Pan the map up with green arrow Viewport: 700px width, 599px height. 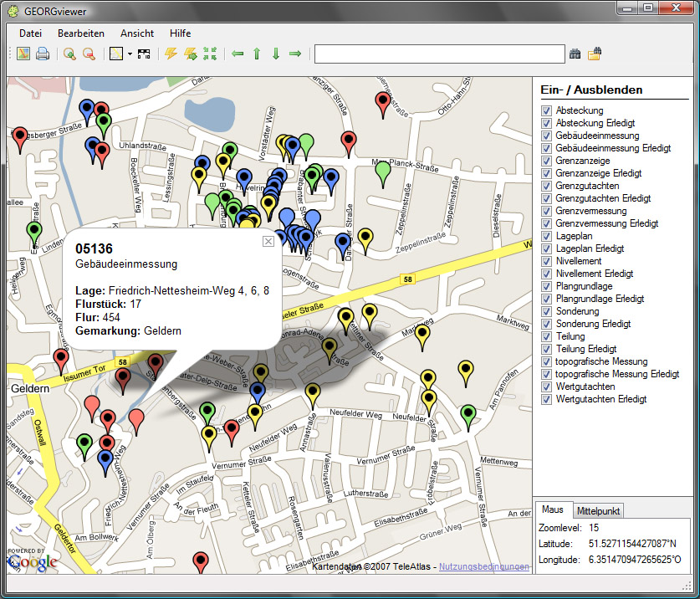(x=257, y=54)
